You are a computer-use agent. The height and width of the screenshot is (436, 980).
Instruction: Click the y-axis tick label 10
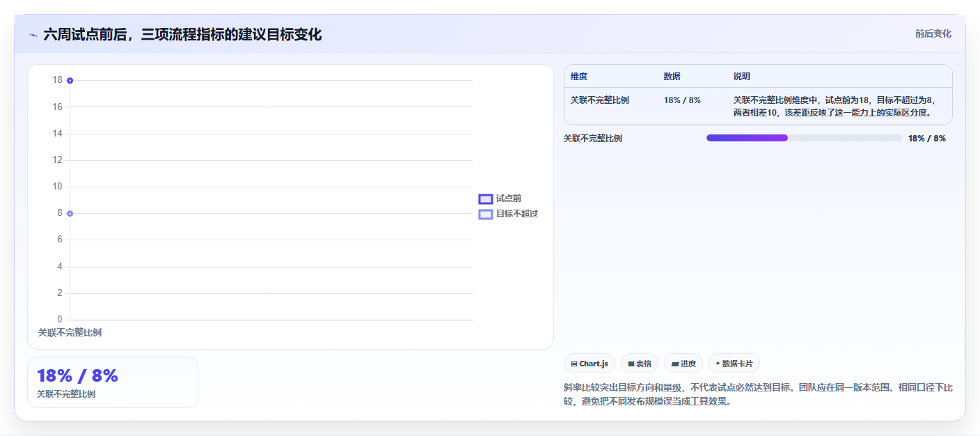57,187
